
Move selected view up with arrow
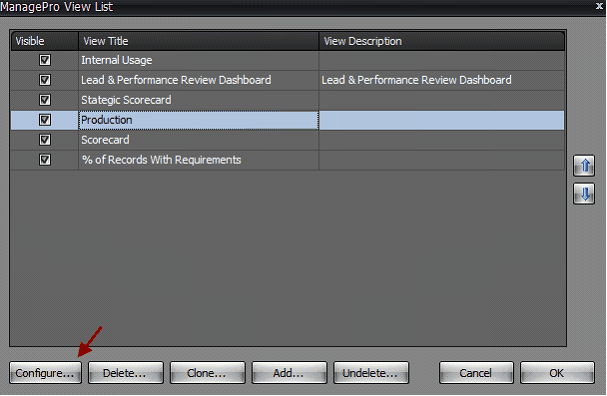[584, 166]
